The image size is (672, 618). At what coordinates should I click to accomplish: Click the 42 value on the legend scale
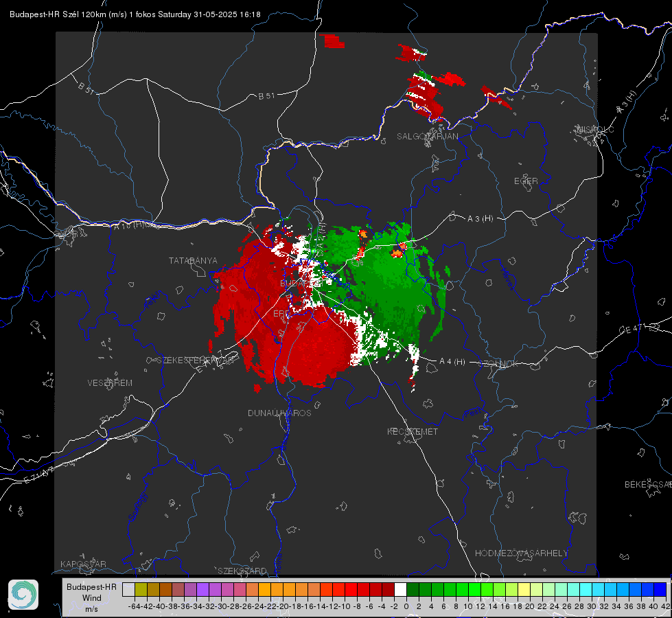[665, 606]
